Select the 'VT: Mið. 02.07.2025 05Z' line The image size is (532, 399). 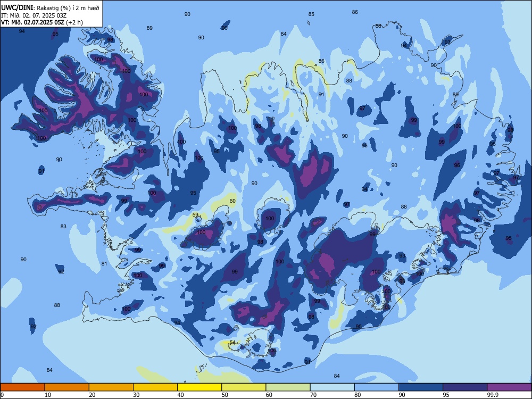click(x=32, y=22)
